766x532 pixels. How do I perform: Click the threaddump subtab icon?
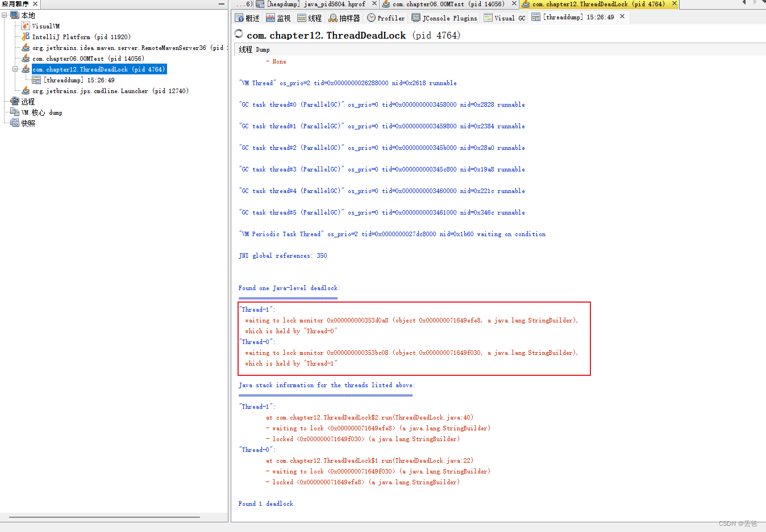click(536, 17)
